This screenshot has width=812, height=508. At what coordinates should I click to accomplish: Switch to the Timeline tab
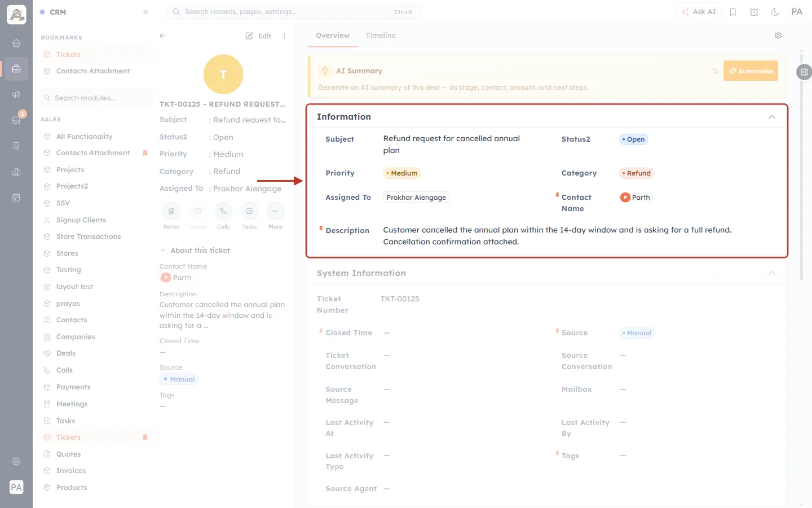tap(381, 36)
